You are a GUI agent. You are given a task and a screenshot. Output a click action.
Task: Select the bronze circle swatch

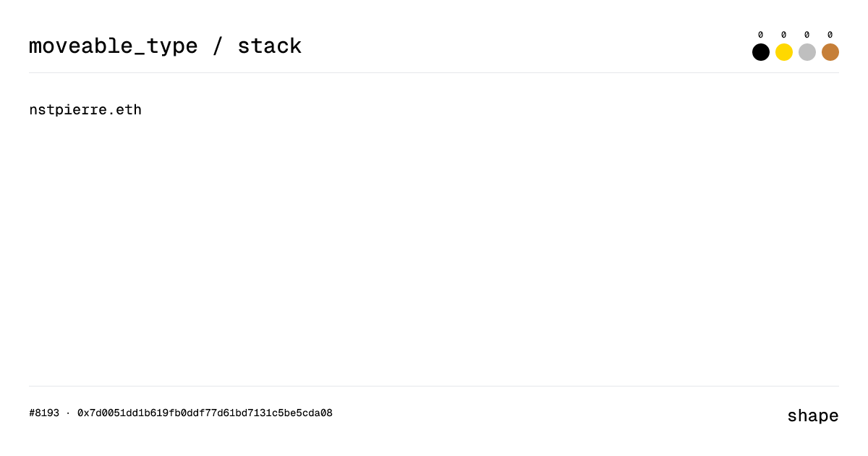tap(830, 51)
